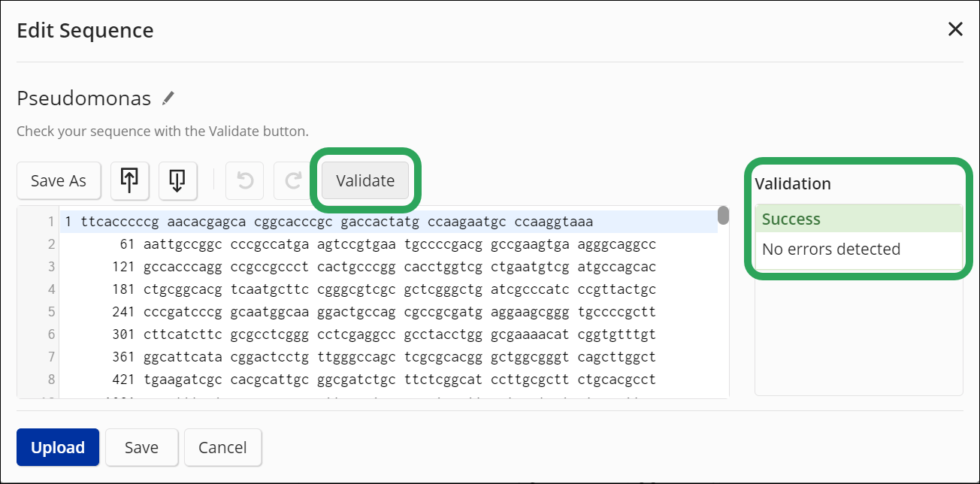Viewport: 980px width, 484px height.
Task: Close the Edit Sequence dialog
Action: (x=955, y=29)
